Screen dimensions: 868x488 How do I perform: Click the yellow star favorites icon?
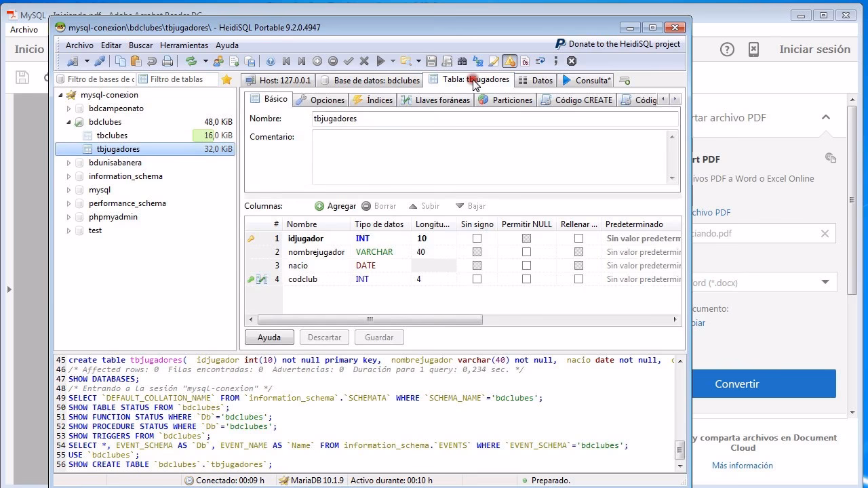point(226,79)
